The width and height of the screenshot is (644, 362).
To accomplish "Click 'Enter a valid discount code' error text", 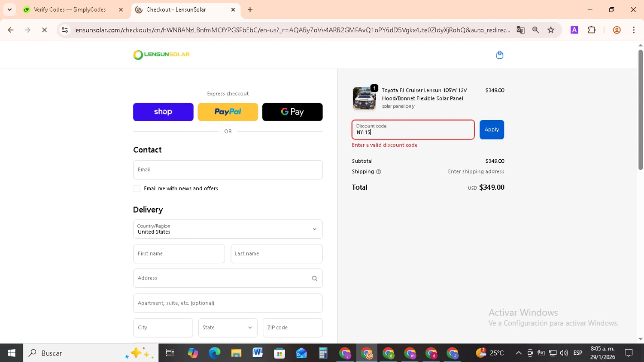I will (x=385, y=145).
